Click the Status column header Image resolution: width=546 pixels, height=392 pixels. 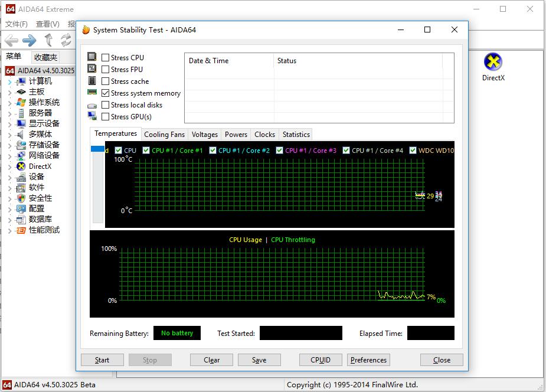click(358, 61)
